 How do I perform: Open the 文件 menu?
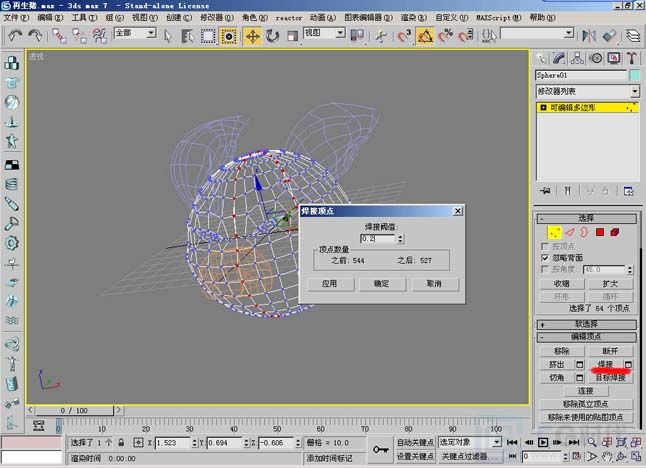click(x=16, y=18)
